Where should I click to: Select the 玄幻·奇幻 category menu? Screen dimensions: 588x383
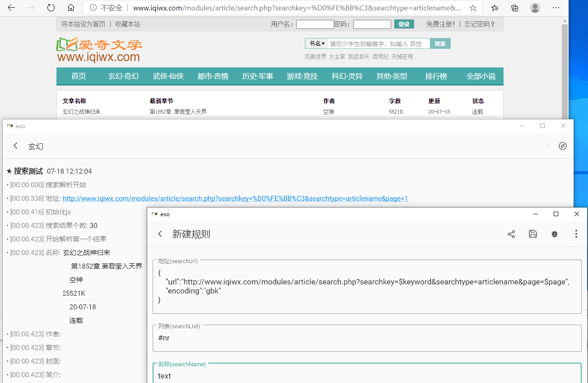coord(123,76)
